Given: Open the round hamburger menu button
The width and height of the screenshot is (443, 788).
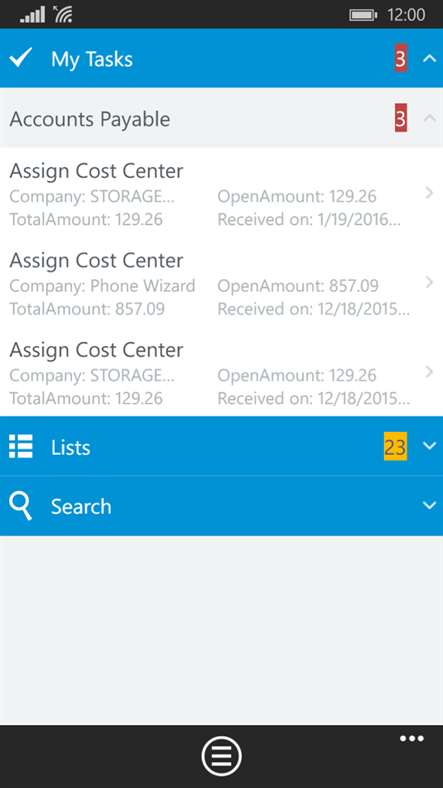Looking at the screenshot, I should click(222, 756).
